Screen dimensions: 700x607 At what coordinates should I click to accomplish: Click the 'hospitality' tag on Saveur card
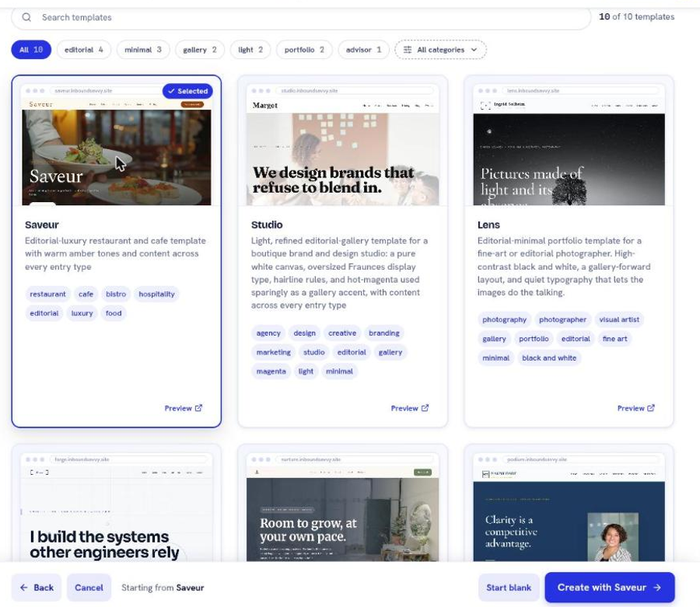click(156, 294)
